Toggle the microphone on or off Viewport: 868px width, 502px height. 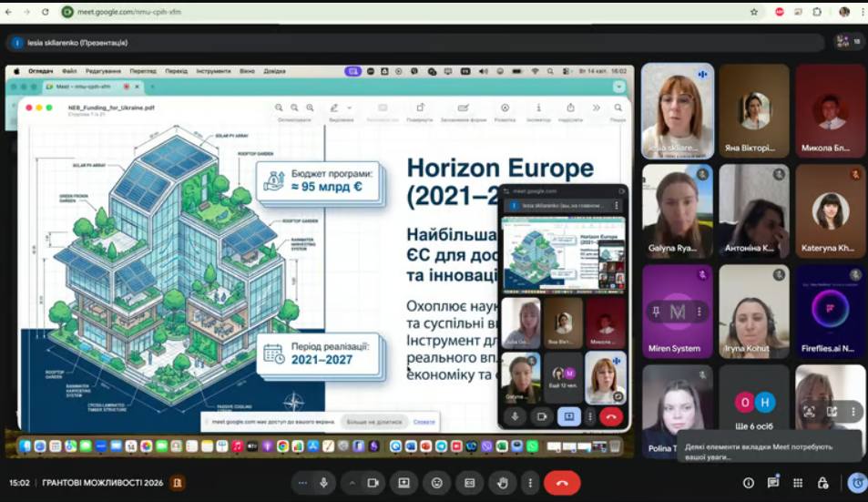(323, 483)
